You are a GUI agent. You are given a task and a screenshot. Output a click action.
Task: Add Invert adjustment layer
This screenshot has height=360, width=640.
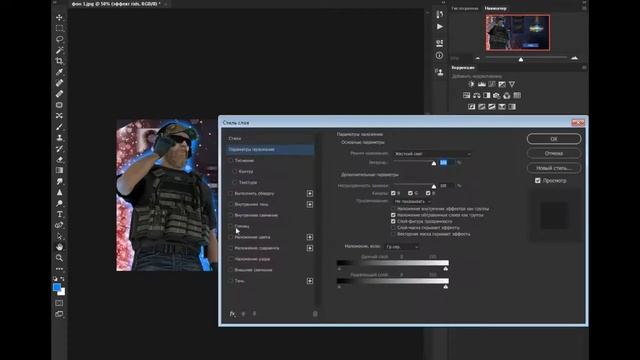(471, 107)
